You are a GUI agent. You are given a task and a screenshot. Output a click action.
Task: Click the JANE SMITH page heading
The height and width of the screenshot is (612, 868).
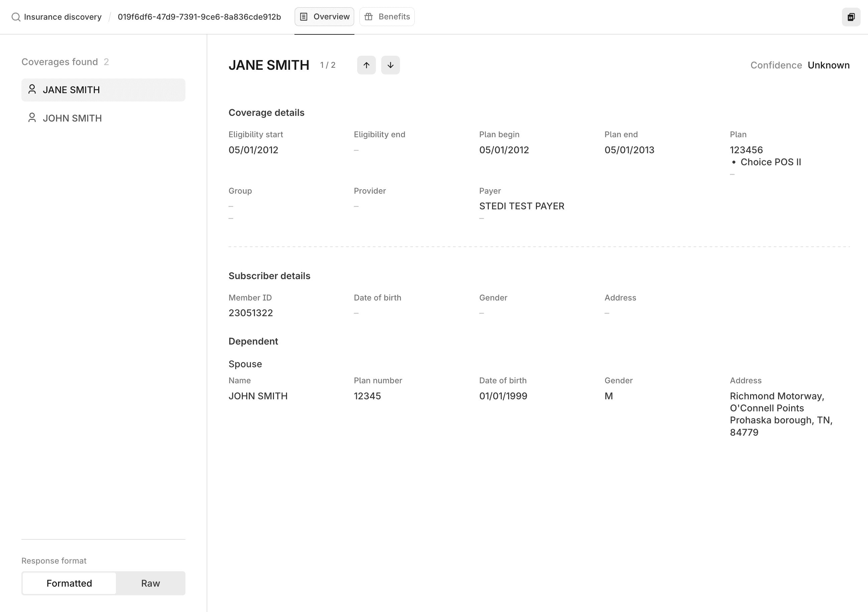click(269, 65)
